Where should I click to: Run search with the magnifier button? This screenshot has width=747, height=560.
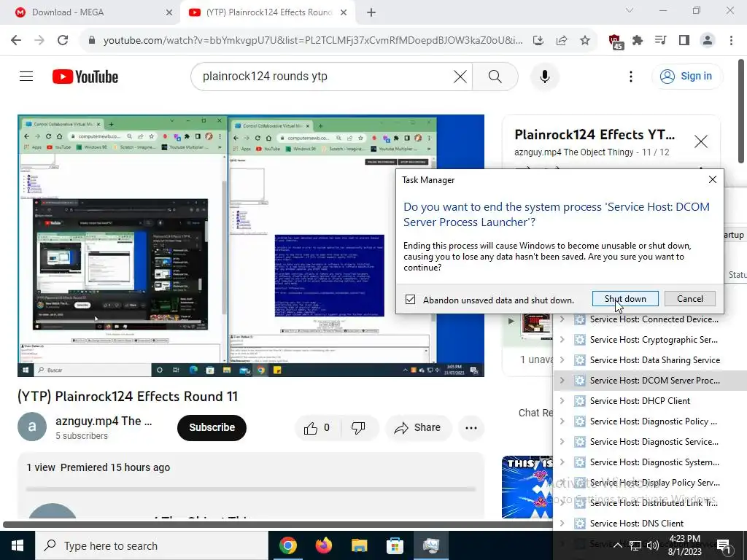(495, 76)
